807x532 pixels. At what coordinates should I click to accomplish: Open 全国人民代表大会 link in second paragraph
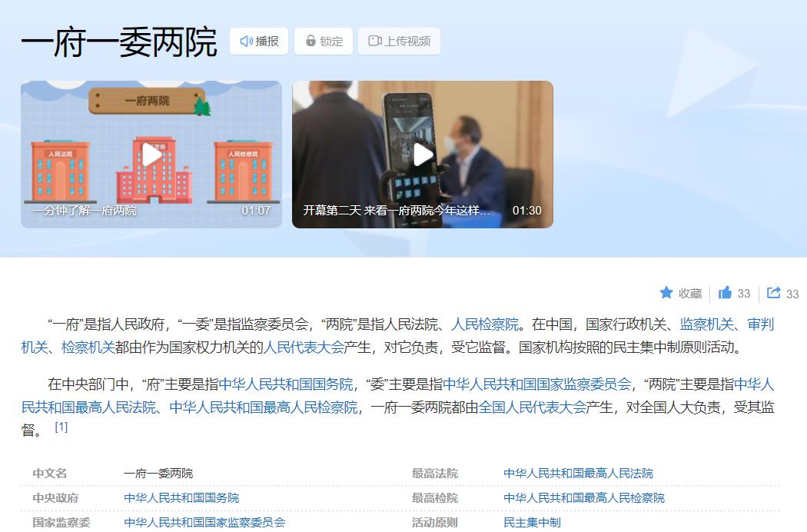(x=532, y=407)
